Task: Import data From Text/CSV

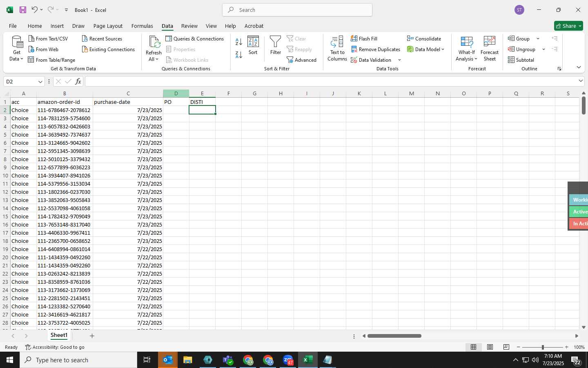Action: coord(48,39)
